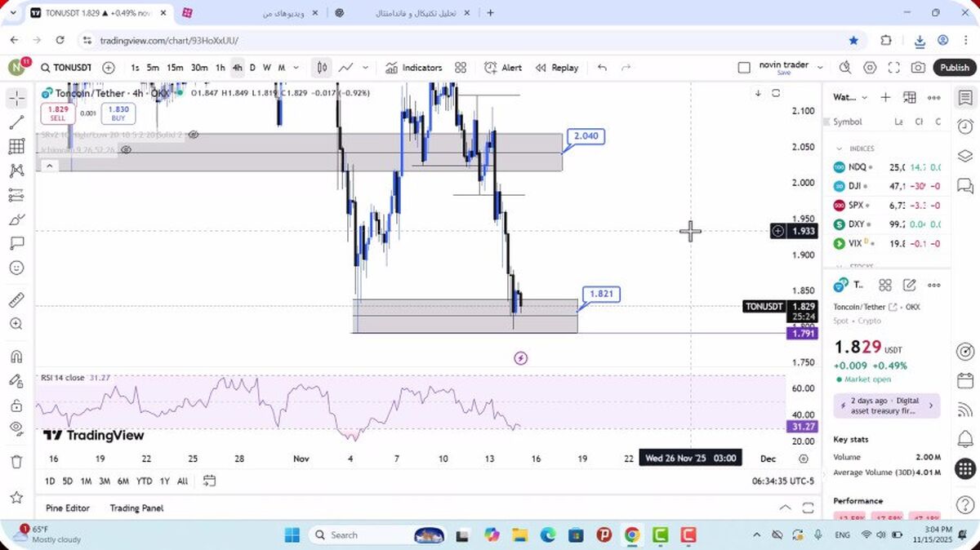980x550 pixels.
Task: Switch to 5m timeframe
Action: (153, 68)
